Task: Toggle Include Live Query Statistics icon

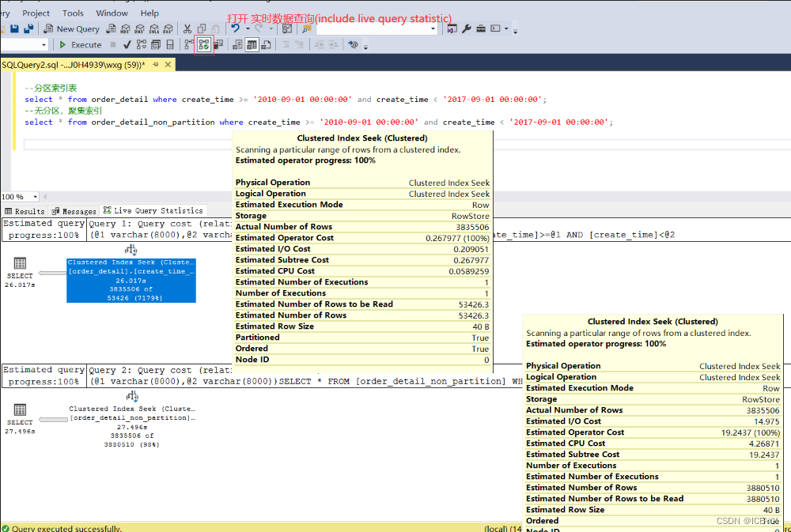Action: 204,45
